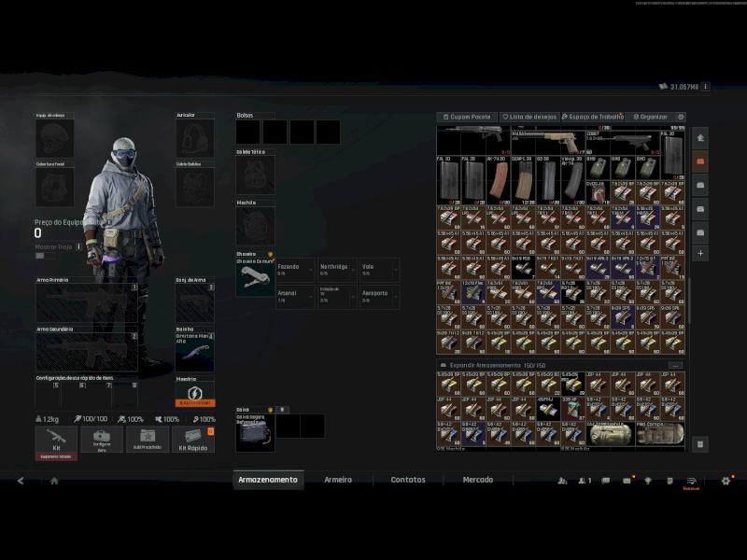Open the Cupom Pacote panel
Image resolution: width=747 pixels, height=560 pixels.
click(x=467, y=117)
